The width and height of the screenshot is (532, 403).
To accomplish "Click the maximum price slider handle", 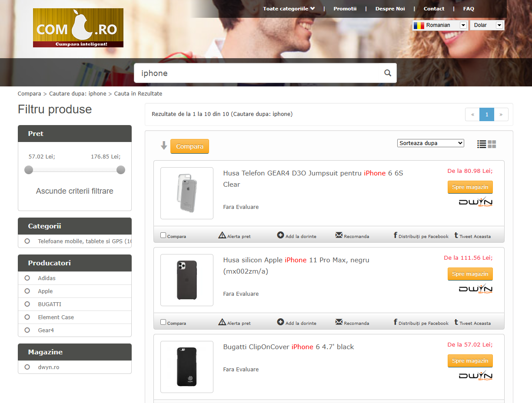I will tap(121, 170).
